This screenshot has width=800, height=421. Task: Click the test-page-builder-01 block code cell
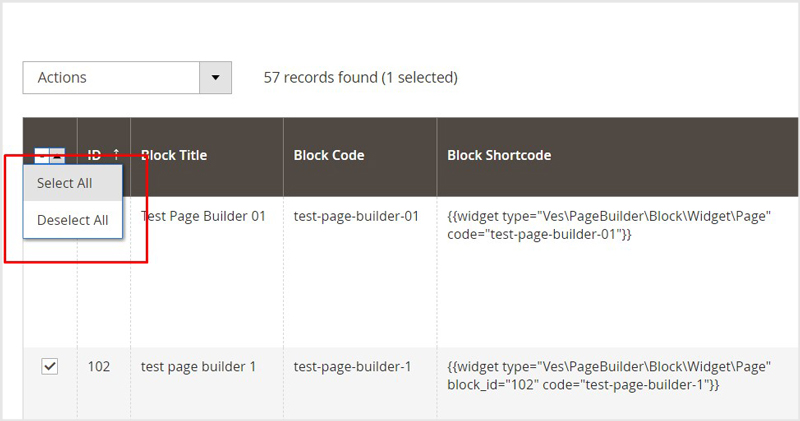pyautogui.click(x=355, y=216)
